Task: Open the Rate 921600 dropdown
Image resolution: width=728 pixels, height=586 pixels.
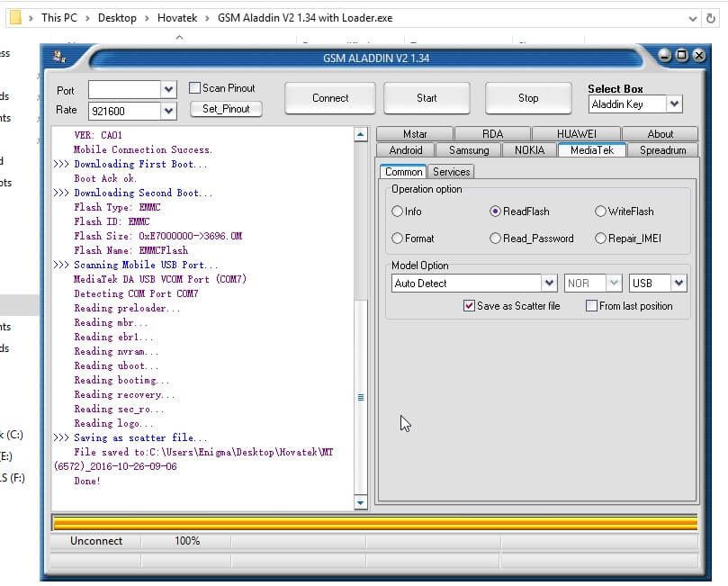Action: 168,111
